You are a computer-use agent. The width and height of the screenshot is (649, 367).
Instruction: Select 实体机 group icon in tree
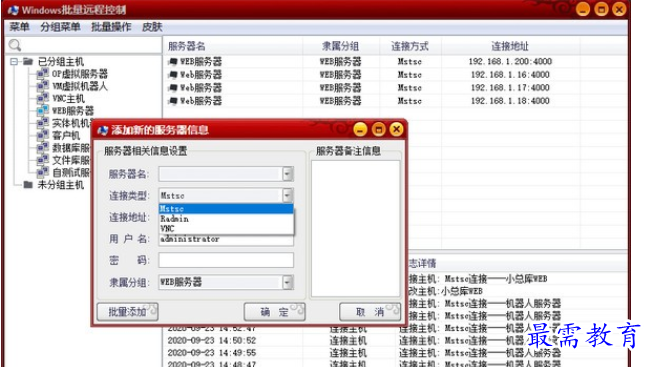pyautogui.click(x=43, y=123)
